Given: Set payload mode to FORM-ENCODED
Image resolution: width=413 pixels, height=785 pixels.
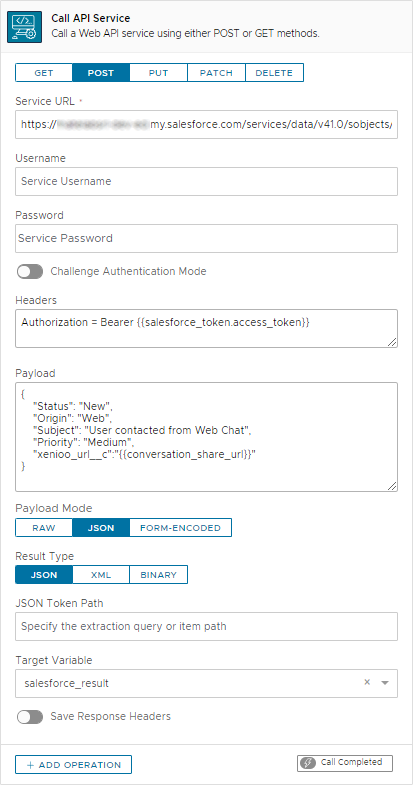Looking at the screenshot, I should tap(181, 528).
